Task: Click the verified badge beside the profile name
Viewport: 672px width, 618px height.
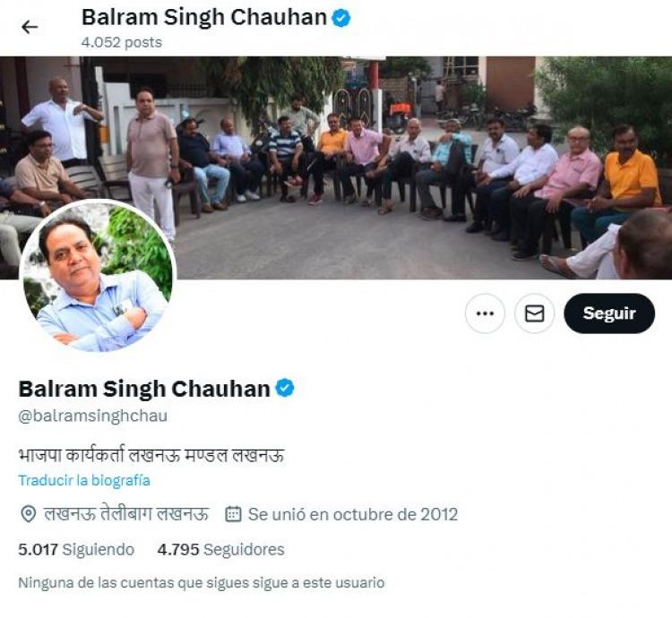Action: click(x=285, y=388)
